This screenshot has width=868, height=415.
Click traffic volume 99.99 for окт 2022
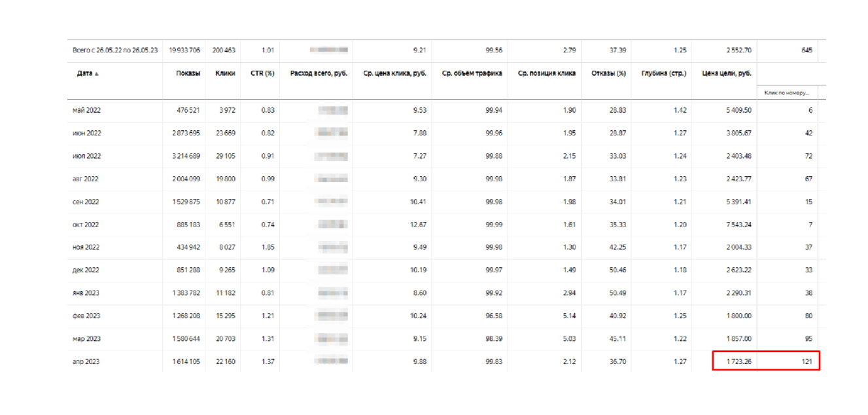[494, 225]
